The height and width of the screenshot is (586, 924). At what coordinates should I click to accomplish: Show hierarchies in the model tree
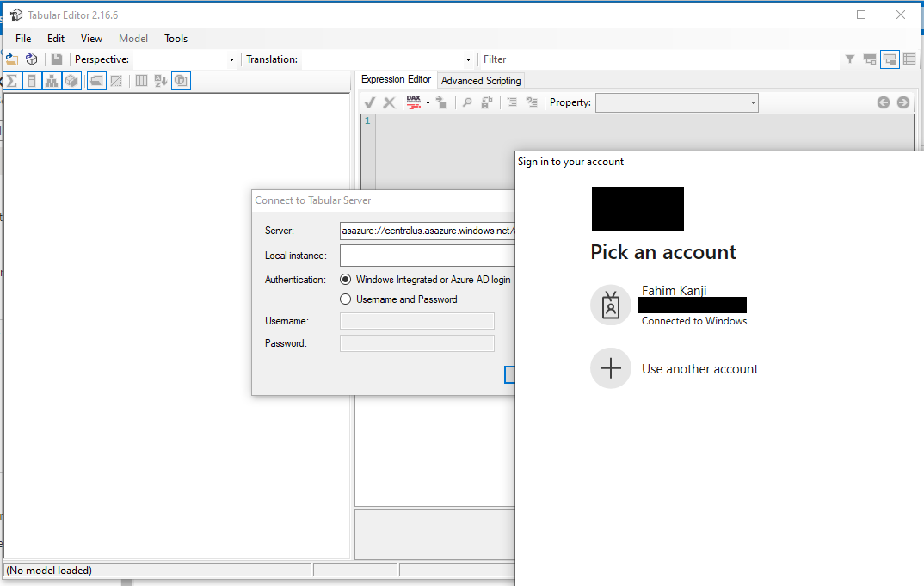(52, 80)
